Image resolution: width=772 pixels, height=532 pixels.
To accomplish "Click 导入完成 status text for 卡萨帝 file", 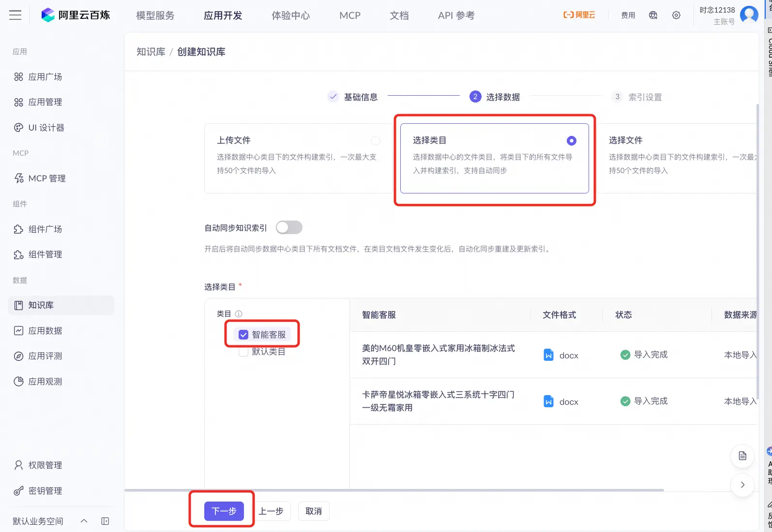I will coord(651,401).
